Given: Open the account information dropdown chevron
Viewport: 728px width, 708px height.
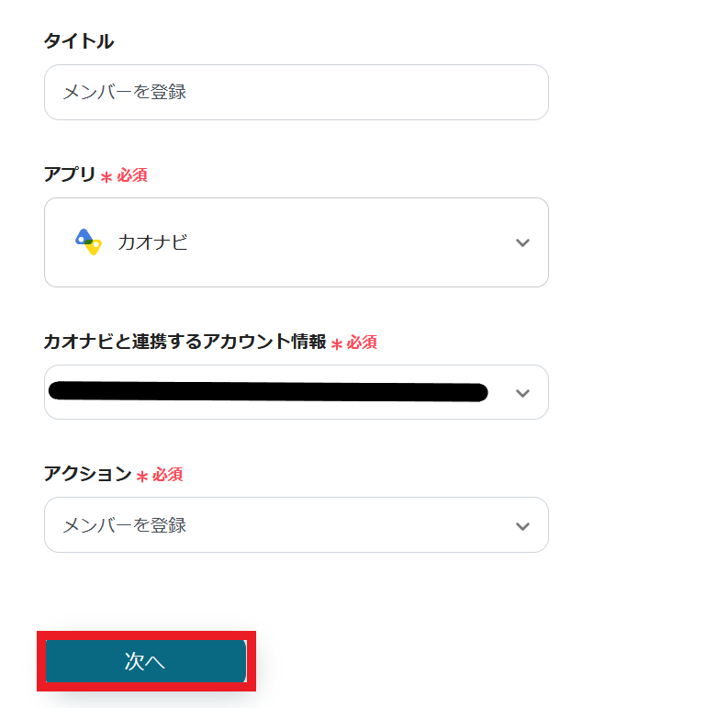Looking at the screenshot, I should [522, 393].
